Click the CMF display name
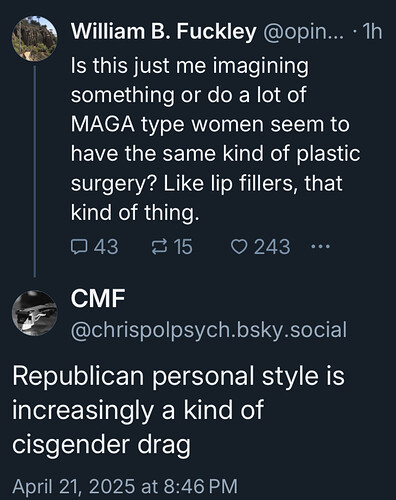Screen dimensions: 396x500 [98, 298]
